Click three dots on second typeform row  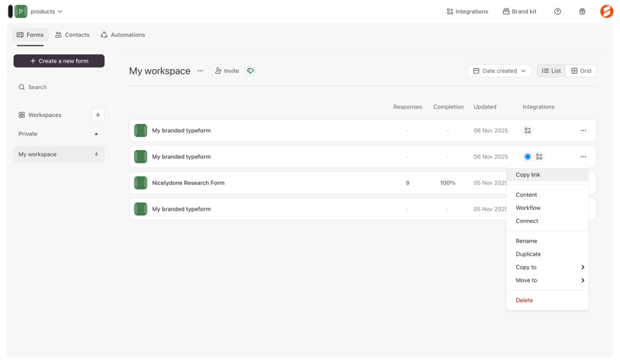584,156
